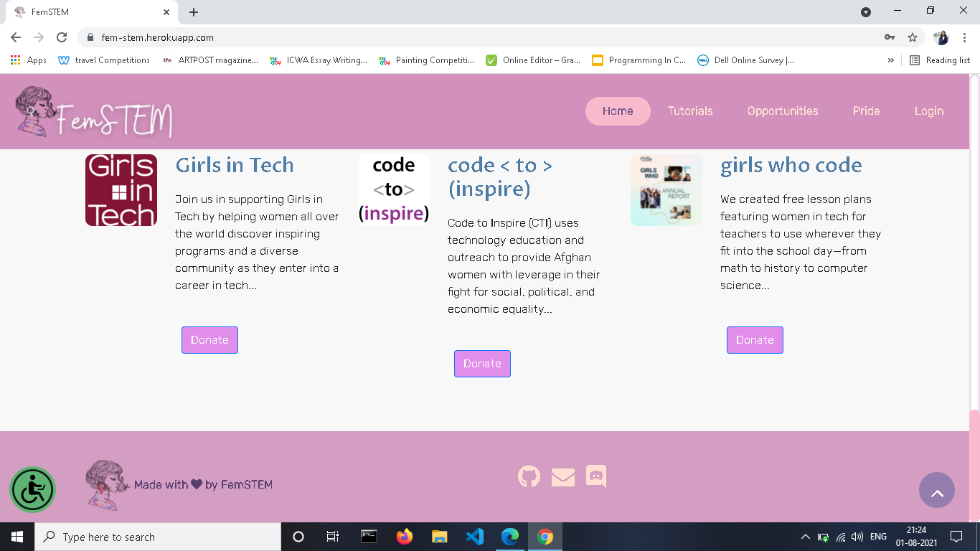Viewport: 980px width, 551px height.
Task: Open Microsoft Edge from the taskbar
Action: pos(510,537)
